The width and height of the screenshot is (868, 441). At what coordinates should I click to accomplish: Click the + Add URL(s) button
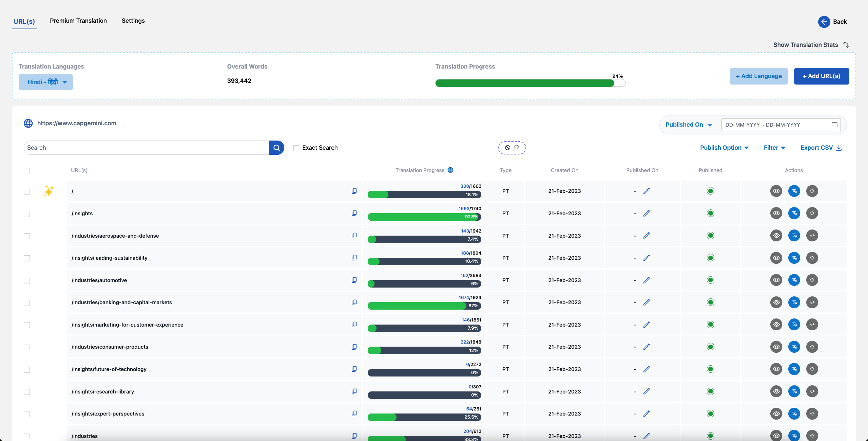[822, 76]
